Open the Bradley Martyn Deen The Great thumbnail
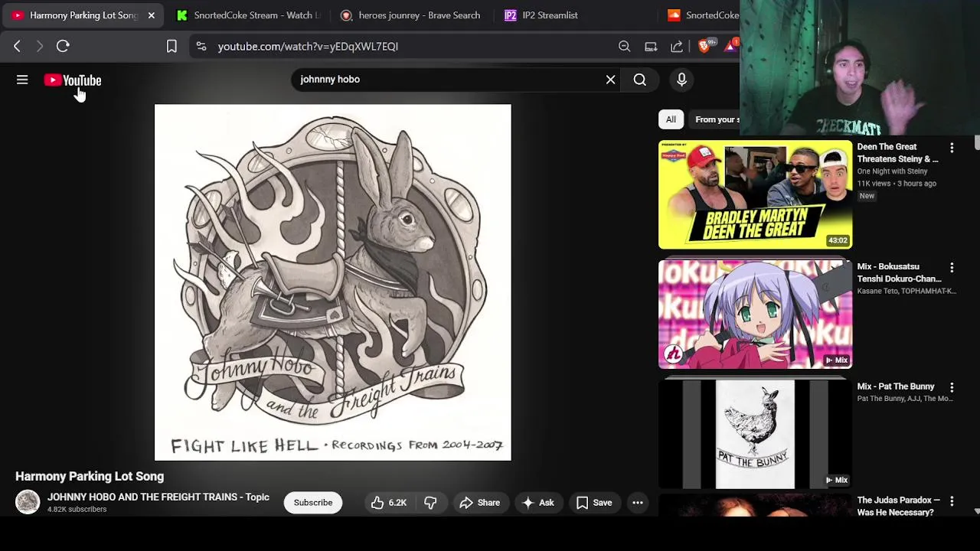The height and width of the screenshot is (551, 980). (755, 194)
